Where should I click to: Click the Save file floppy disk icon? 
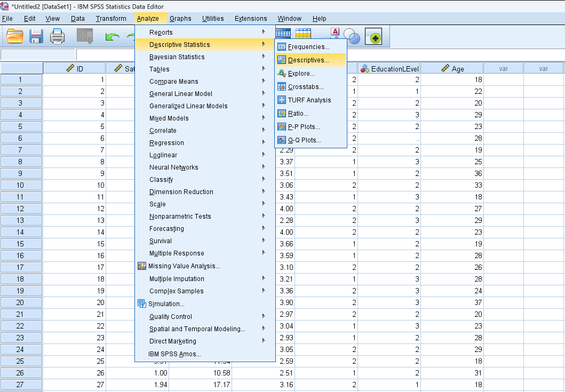[x=36, y=36]
